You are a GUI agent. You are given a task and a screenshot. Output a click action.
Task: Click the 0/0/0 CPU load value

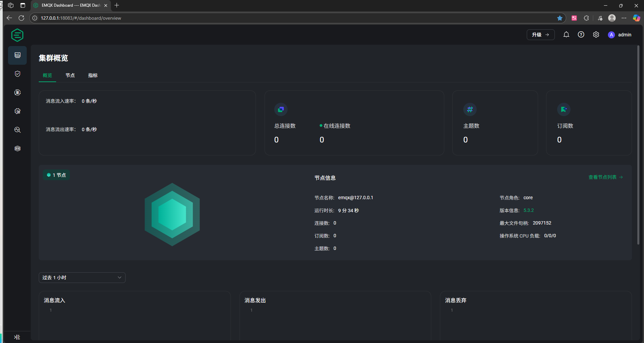click(x=550, y=236)
